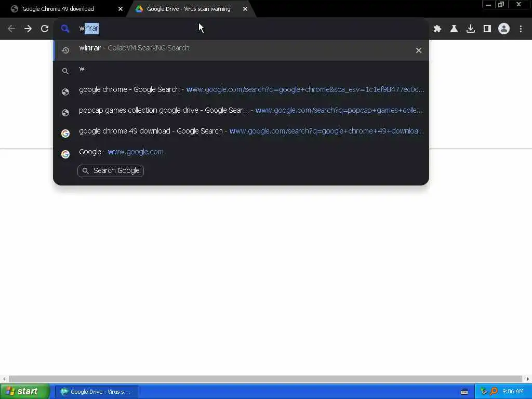Viewport: 532px width, 399px height.
Task: Click the scrollbar right arrow
Action: coord(528,379)
